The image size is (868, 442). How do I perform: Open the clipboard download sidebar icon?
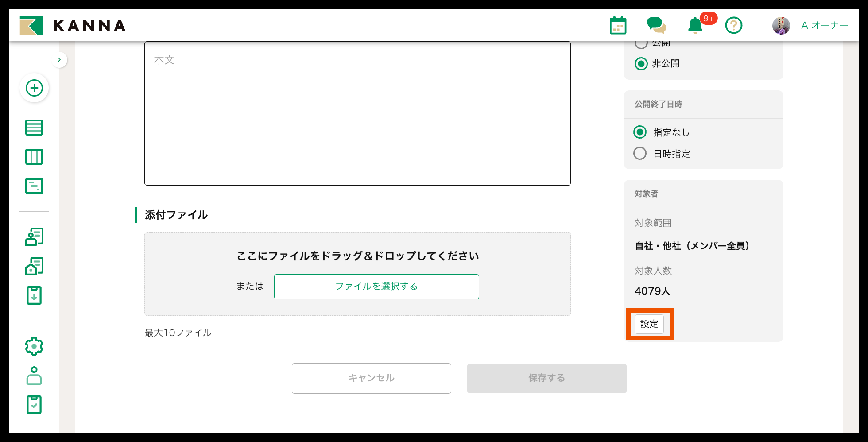(x=34, y=295)
